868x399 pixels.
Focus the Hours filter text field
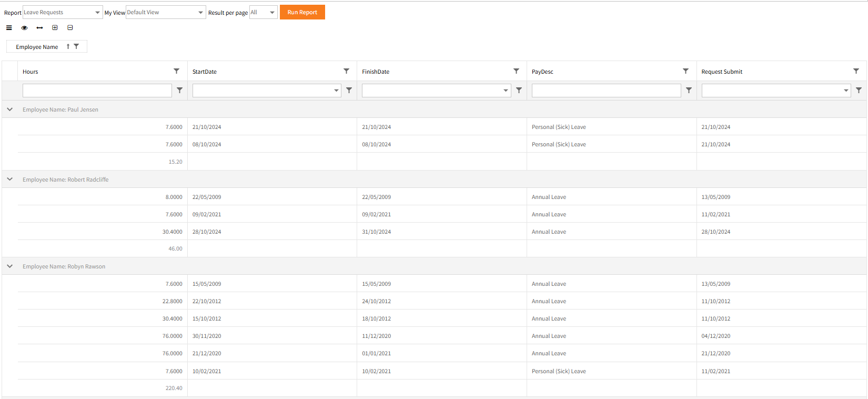pos(97,91)
